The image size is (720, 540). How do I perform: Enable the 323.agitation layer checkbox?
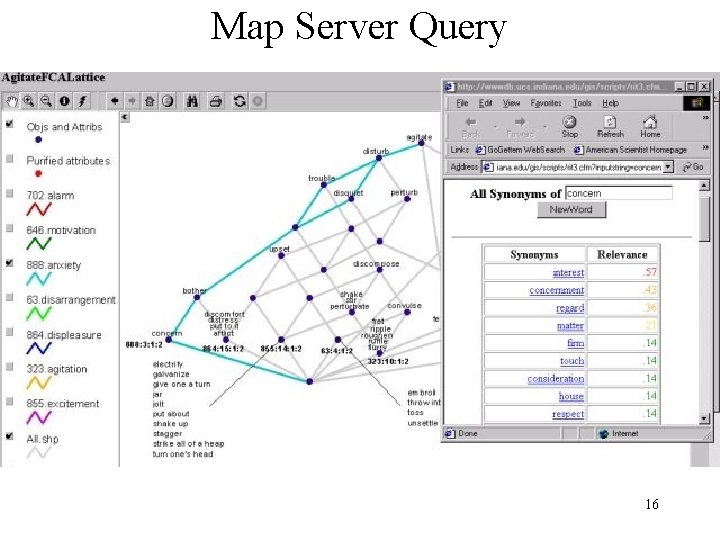pyautogui.click(x=10, y=366)
